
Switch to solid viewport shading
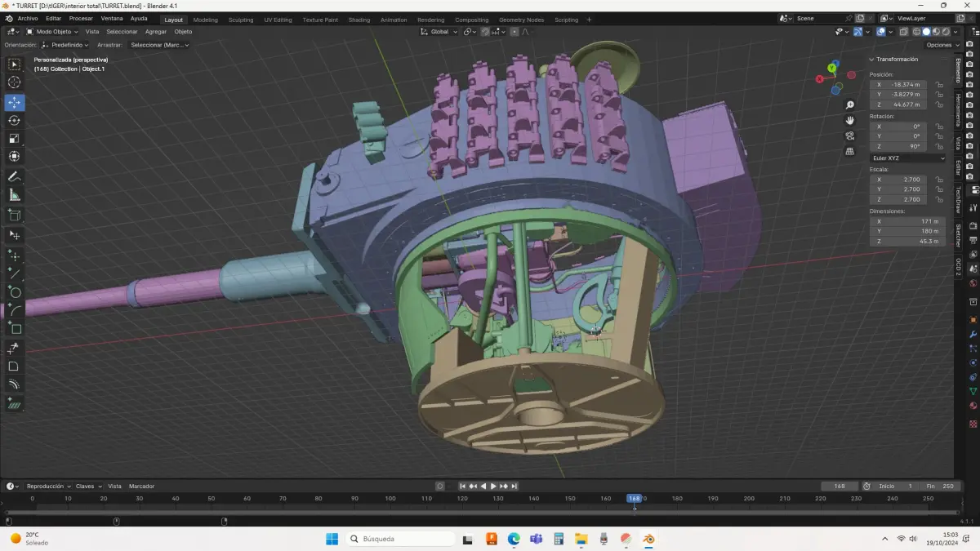926,32
